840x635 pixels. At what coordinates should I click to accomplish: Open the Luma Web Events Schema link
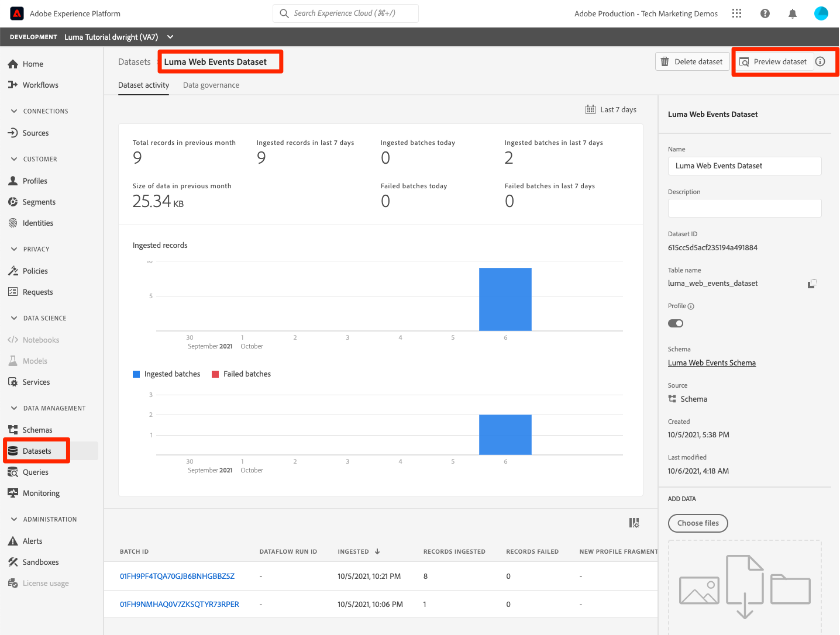point(712,363)
